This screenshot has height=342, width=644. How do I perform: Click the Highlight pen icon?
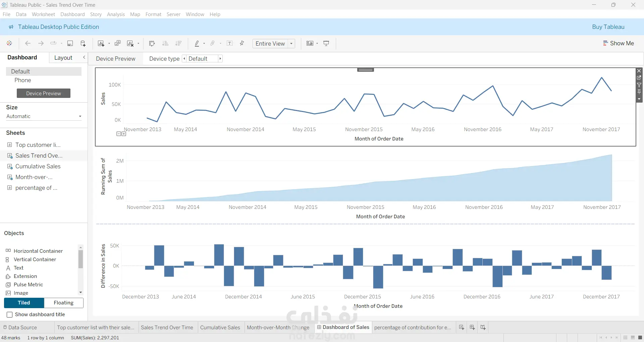click(197, 43)
